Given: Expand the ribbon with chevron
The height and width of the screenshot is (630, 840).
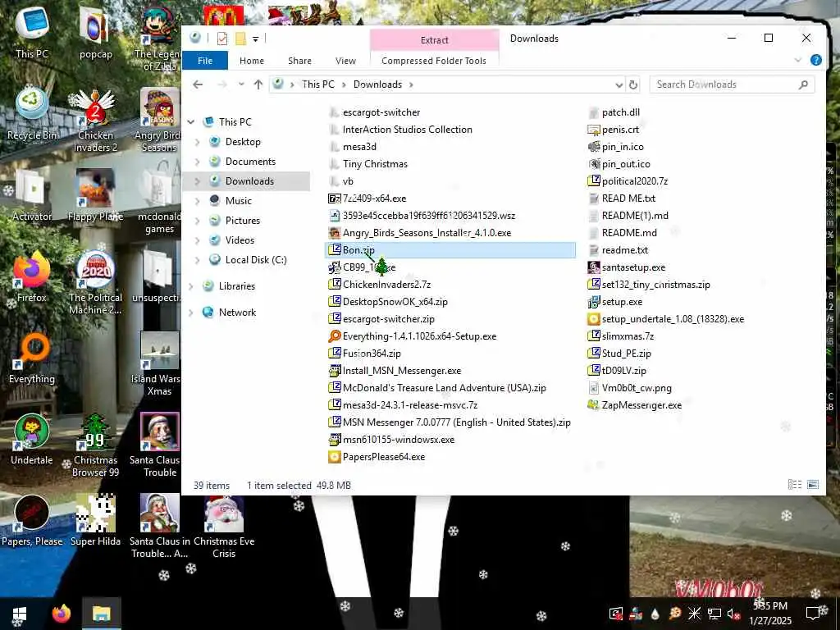Looking at the screenshot, I should (x=797, y=60).
